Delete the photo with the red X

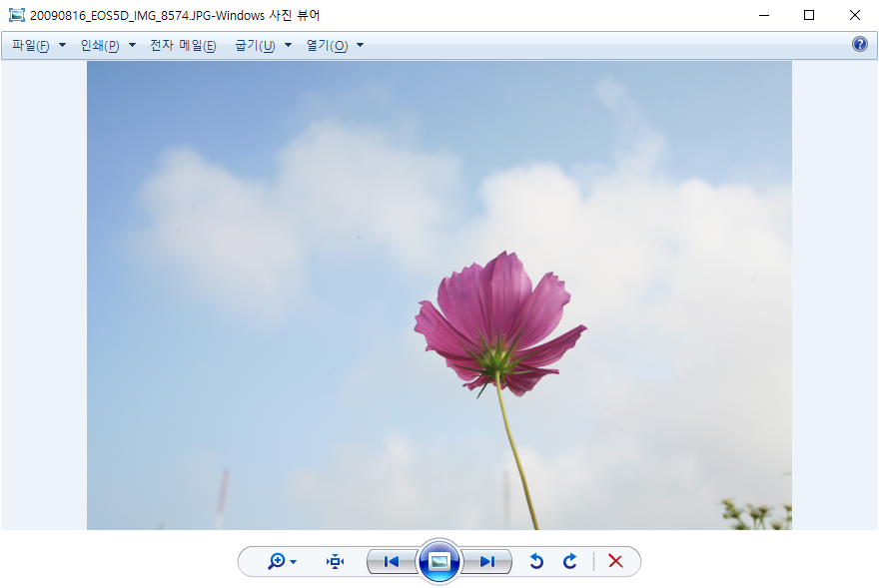(615, 561)
